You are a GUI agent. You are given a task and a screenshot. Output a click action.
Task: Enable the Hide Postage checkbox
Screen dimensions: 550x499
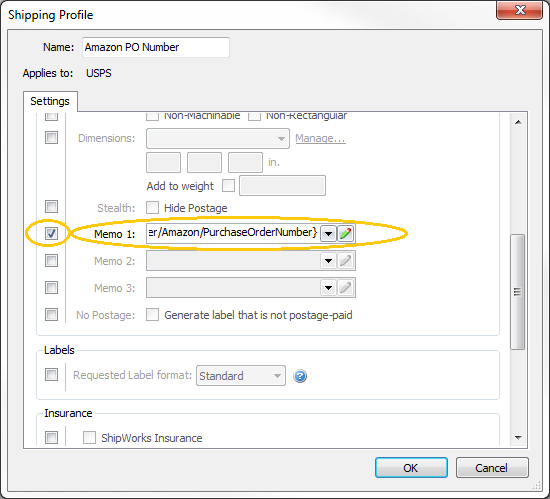152,208
